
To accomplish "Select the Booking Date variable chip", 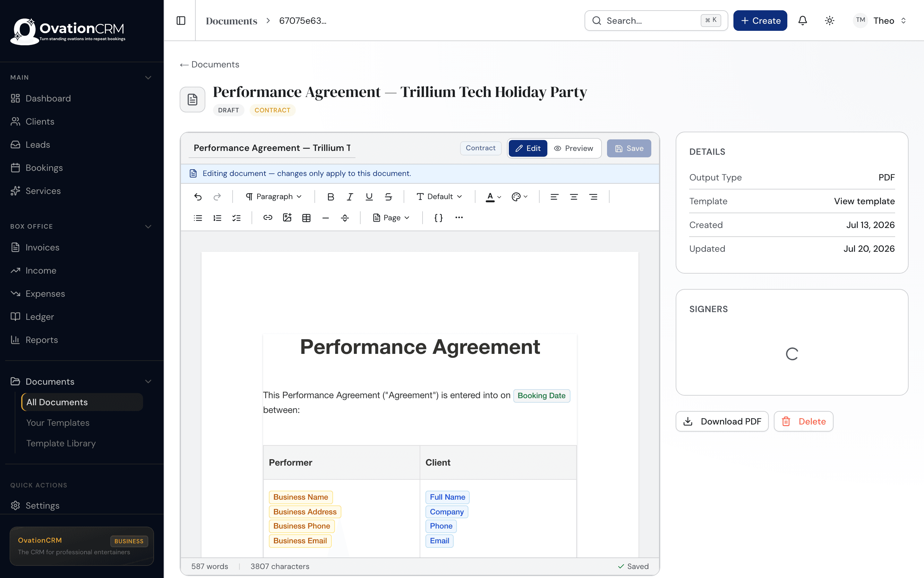I will coord(542,396).
